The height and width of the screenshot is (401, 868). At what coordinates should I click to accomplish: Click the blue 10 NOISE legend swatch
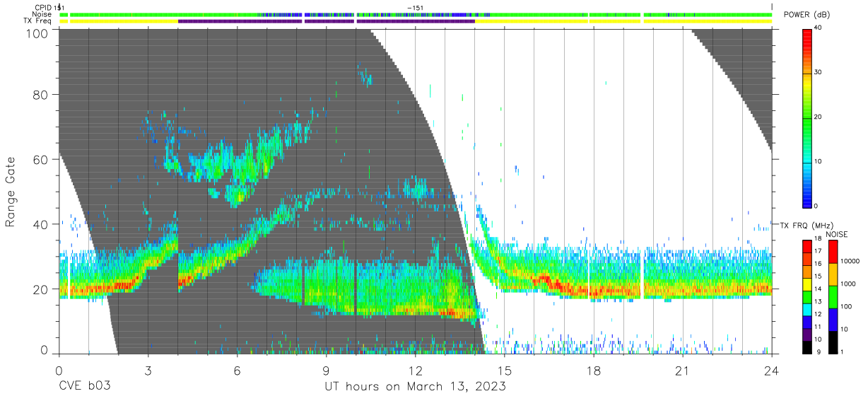tap(831, 319)
